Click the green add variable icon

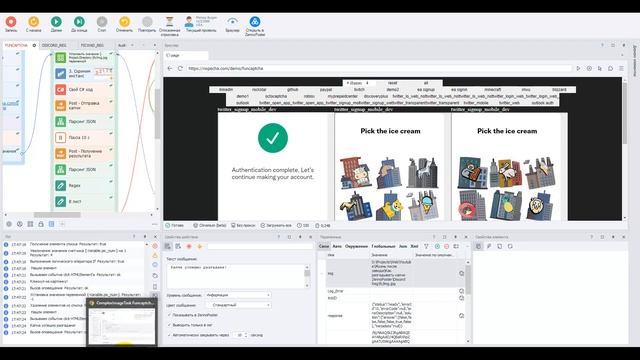437,247
